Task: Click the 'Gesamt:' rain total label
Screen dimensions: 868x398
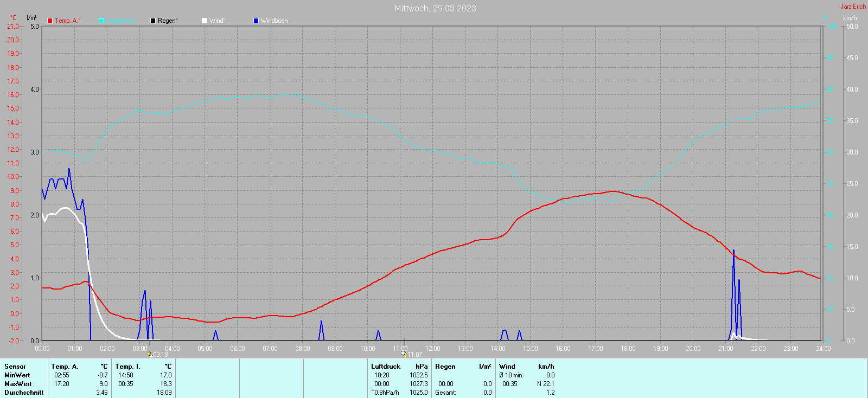Action: click(445, 393)
